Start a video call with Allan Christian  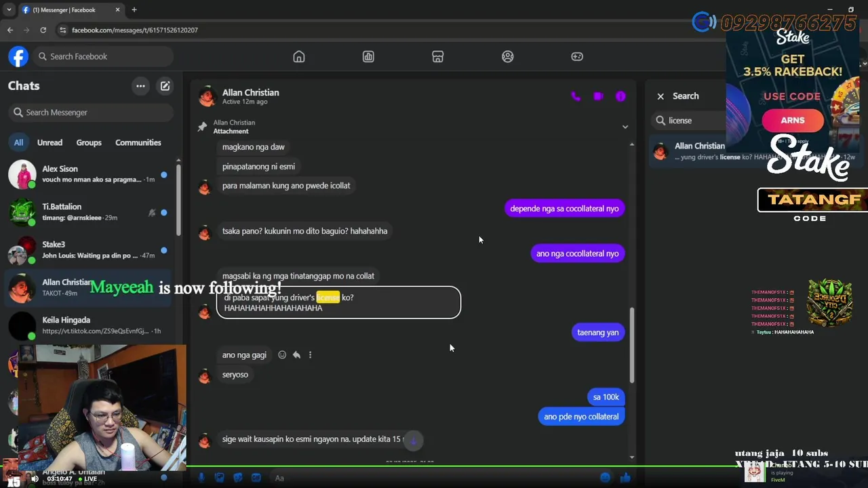pos(598,96)
